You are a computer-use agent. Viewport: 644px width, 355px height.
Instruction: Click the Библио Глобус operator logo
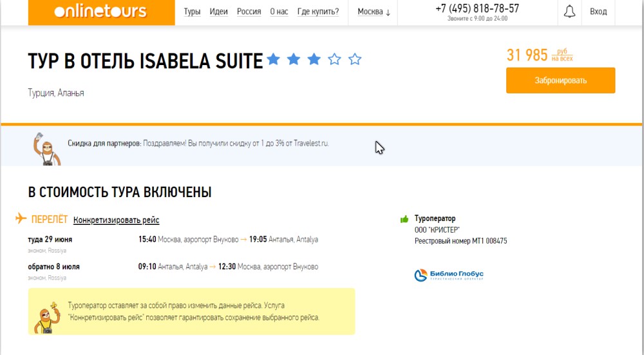448,275
